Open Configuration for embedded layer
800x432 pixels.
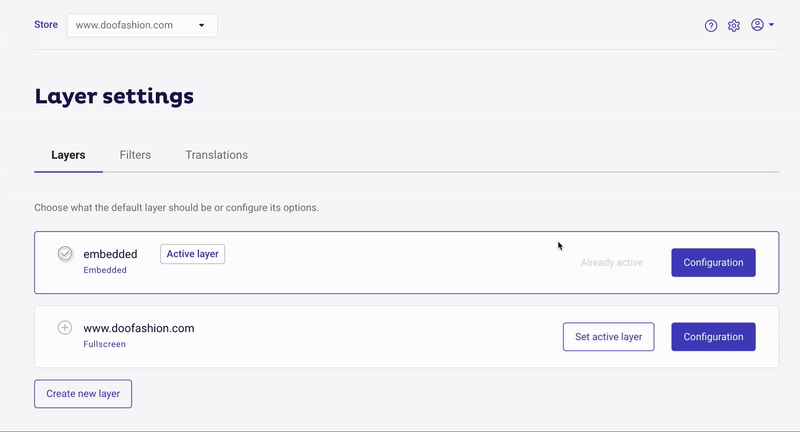point(713,263)
